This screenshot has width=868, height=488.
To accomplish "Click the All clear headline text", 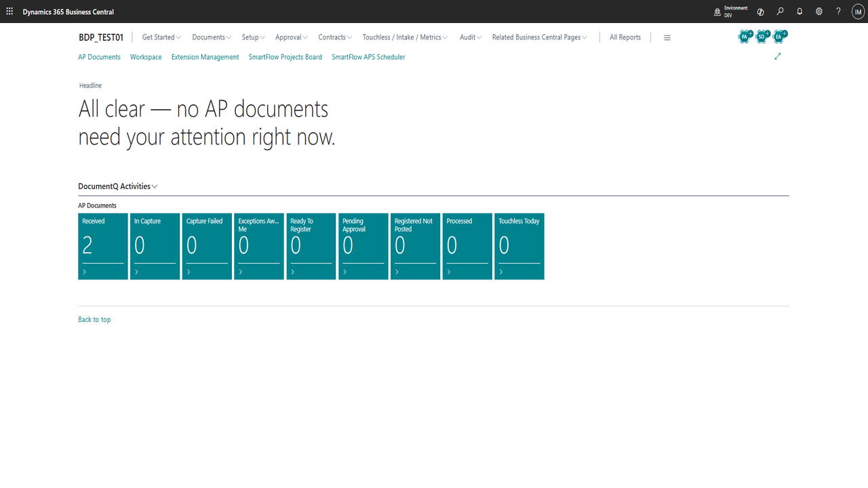I will click(207, 123).
